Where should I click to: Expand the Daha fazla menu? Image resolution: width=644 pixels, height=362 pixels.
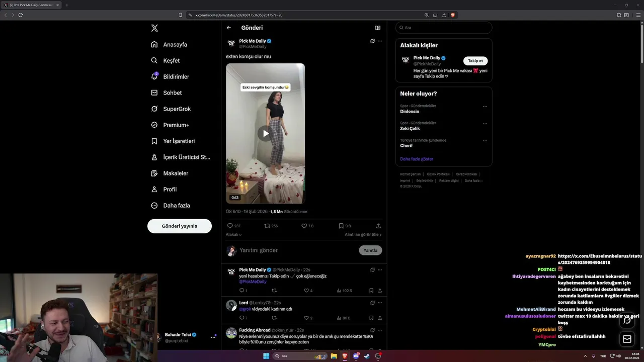coord(170,205)
